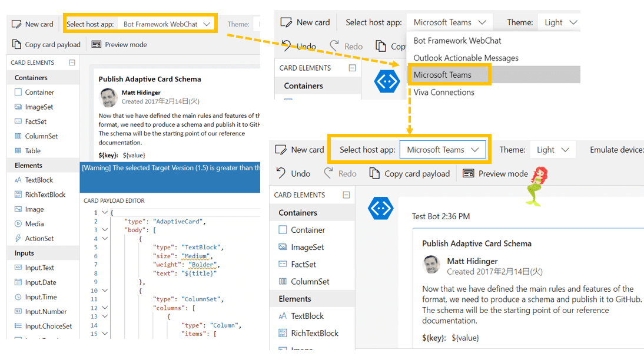Select the FactSet element in the left screenshot

[x=31, y=121]
